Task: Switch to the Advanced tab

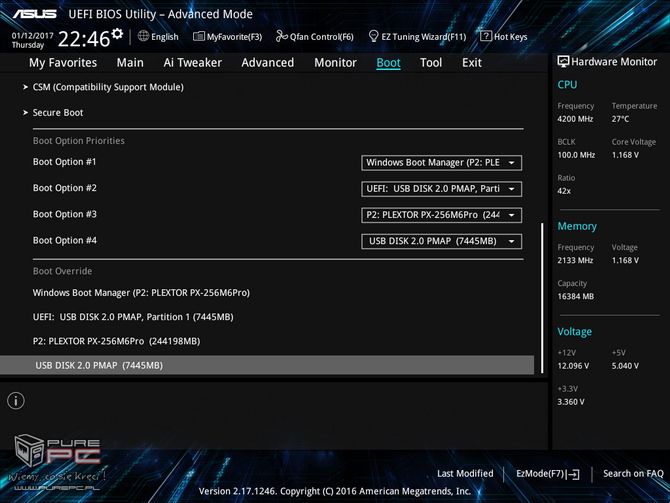Action: click(267, 63)
